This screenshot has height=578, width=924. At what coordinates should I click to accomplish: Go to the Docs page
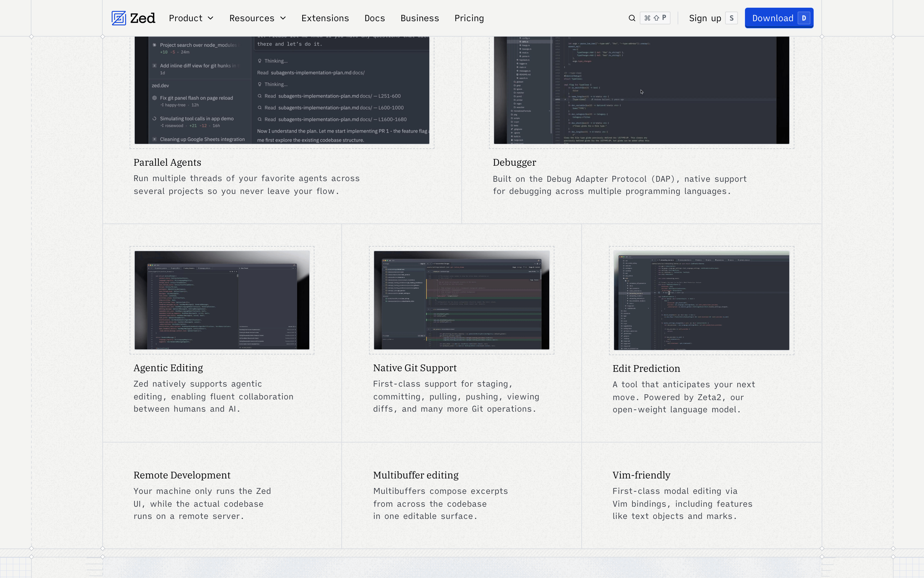[x=374, y=18]
